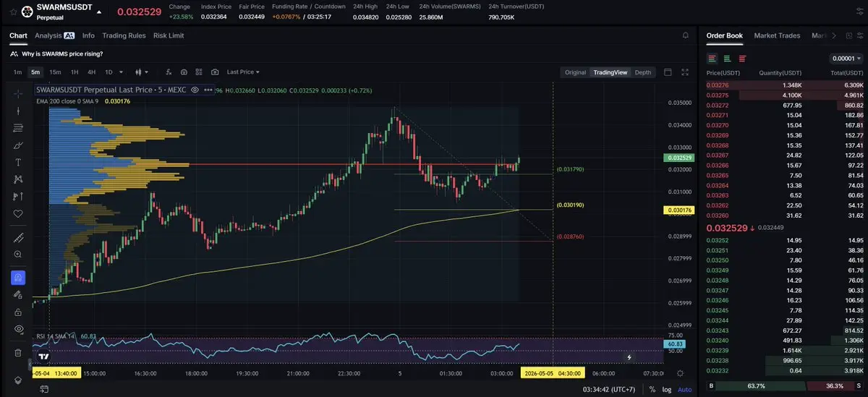
Task: Open the heart favorites icon in drawing toolbar
Action: [x=18, y=214]
